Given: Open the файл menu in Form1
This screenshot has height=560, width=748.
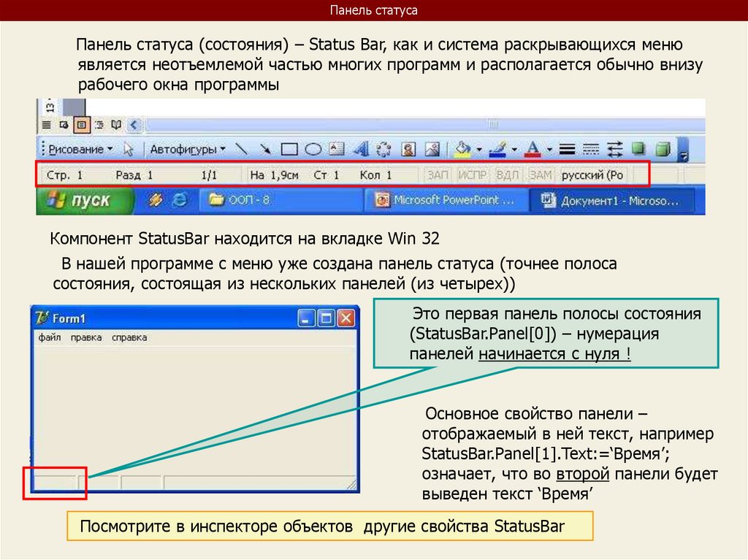Looking at the screenshot, I should click(x=50, y=337).
